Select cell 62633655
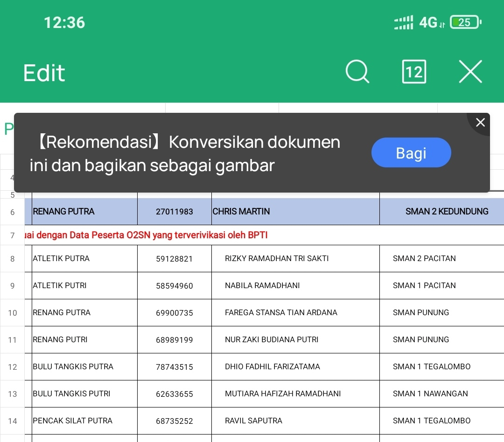This screenshot has width=504, height=442. 175,394
